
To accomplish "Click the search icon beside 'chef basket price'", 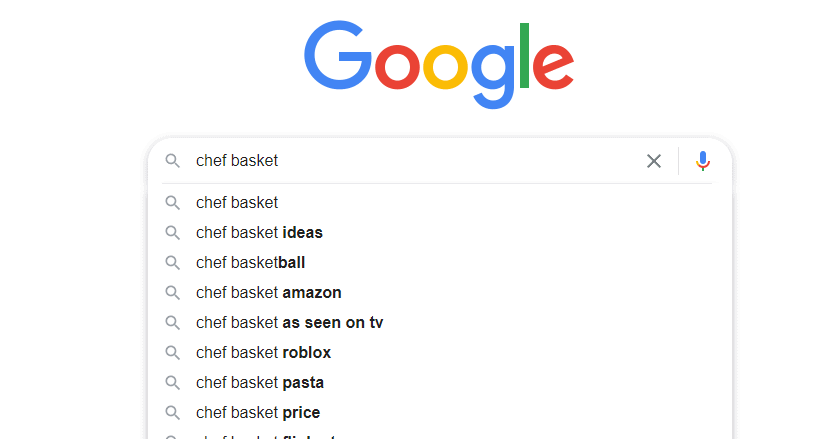I will tap(172, 413).
